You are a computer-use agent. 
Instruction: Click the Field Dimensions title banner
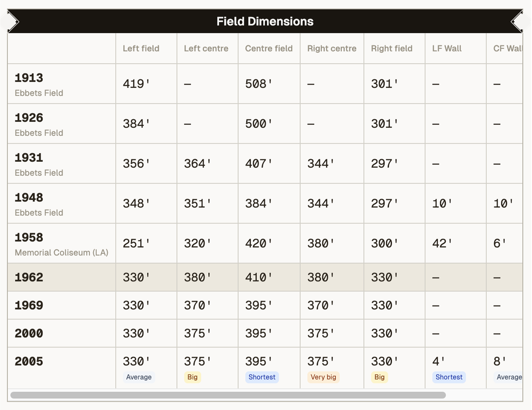point(265,21)
